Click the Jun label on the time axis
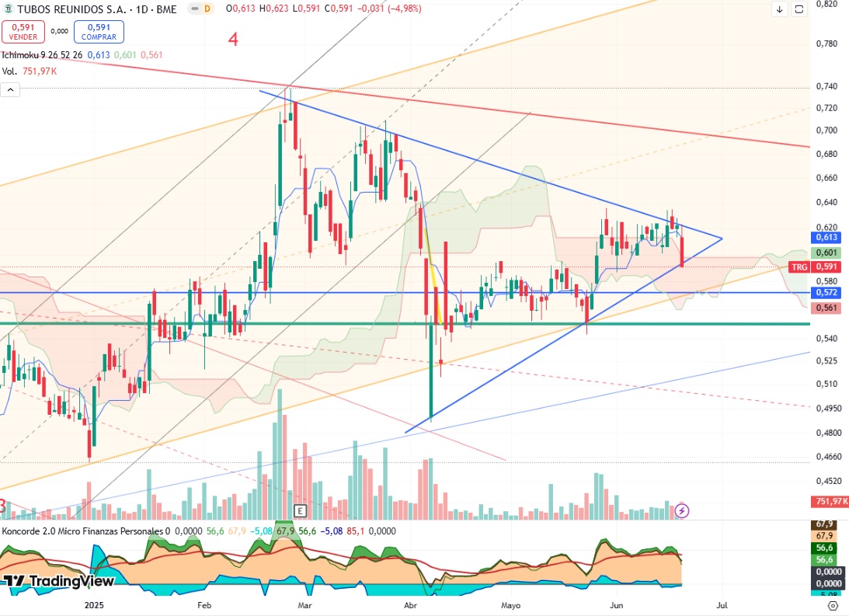Screen dimensions: 849x616 point(616,605)
